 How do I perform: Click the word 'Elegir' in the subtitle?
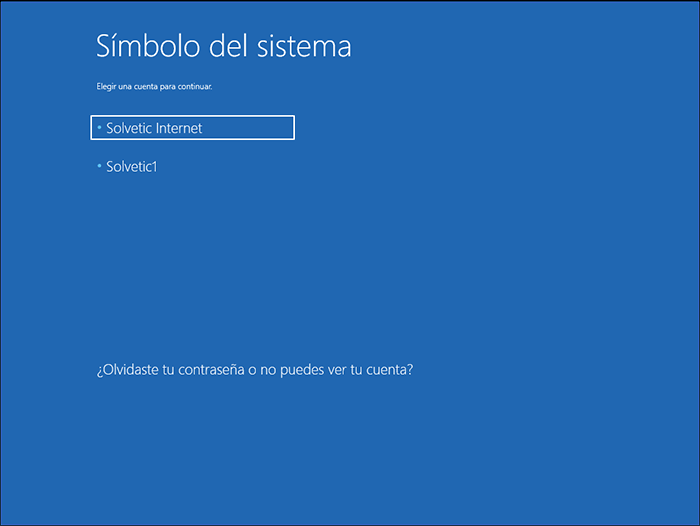[106, 87]
